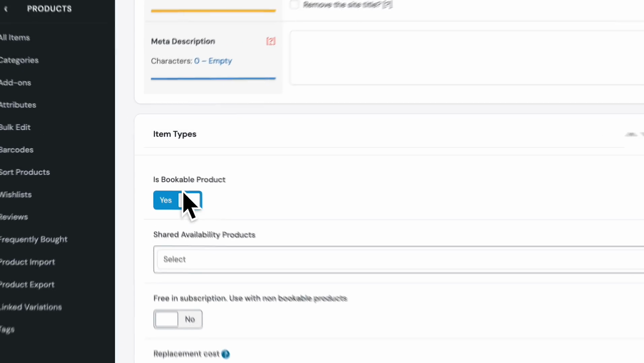This screenshot has width=644, height=363.
Task: Open All Items in the sidebar
Action: (15, 38)
